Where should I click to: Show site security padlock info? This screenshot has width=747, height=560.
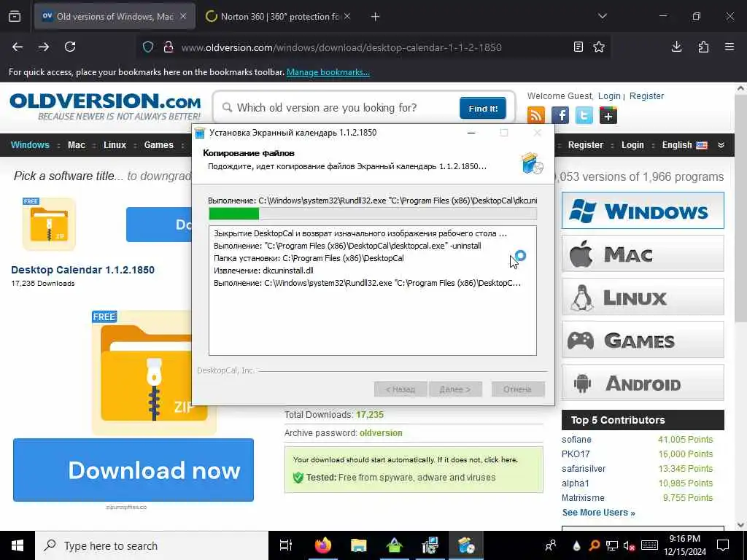(x=168, y=47)
